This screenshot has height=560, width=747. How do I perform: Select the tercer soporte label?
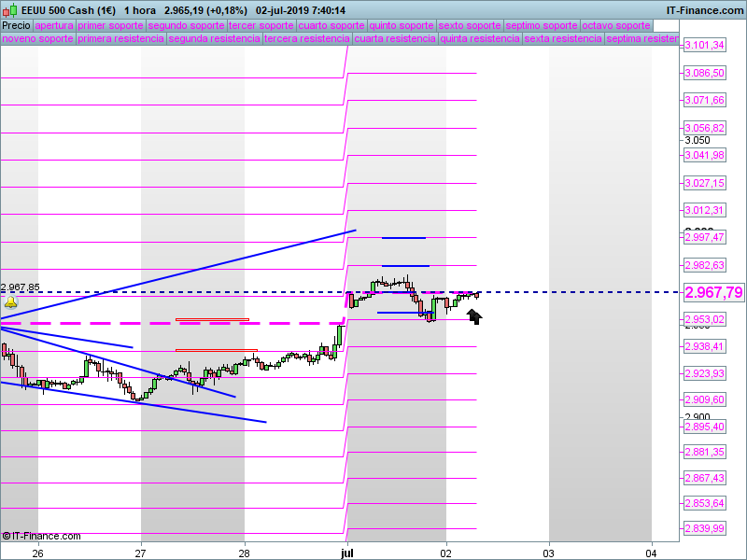point(261,25)
